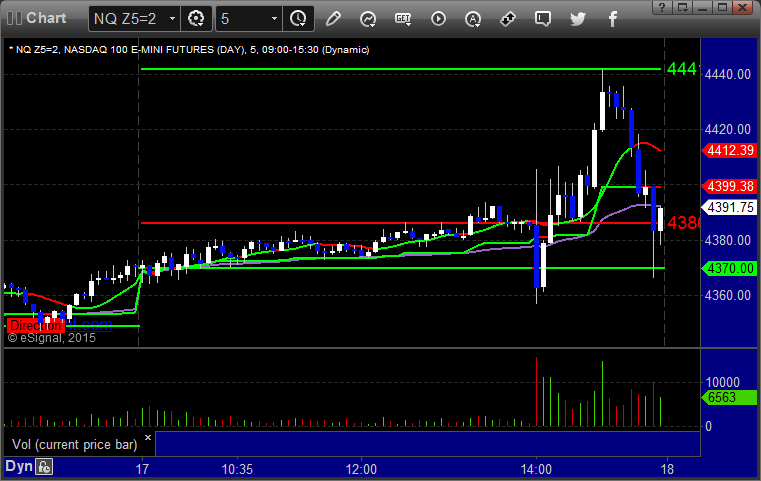761x481 pixels.
Task: Open chart settings gear icon
Action: coord(196,19)
